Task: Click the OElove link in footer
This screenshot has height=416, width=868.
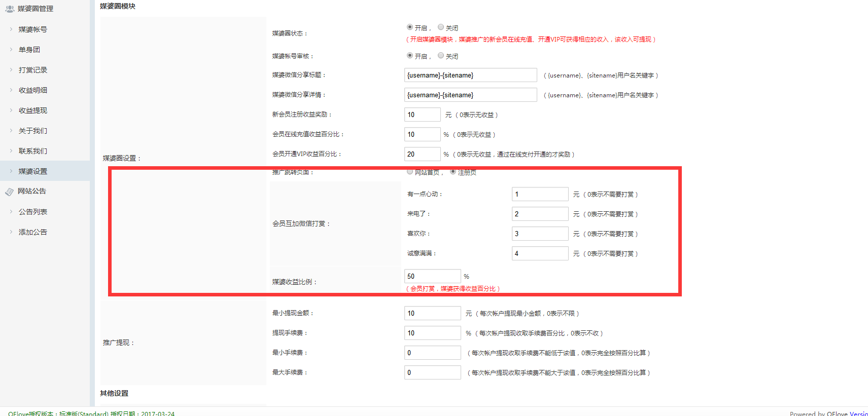Action: coord(837,413)
